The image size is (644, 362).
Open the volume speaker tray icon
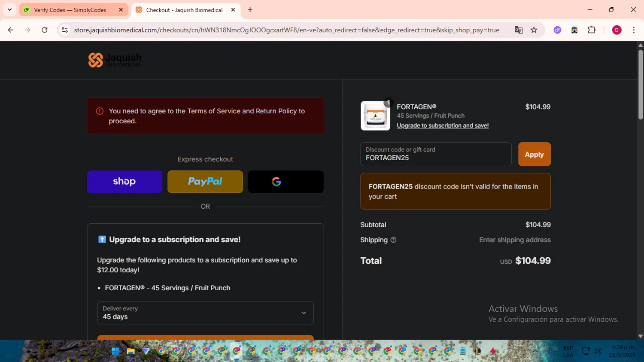coord(597,351)
